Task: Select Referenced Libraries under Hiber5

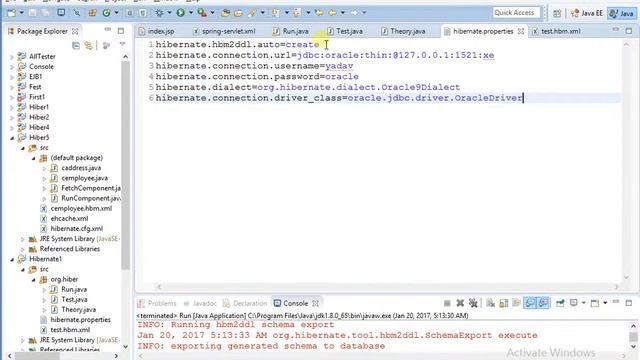Action: click(69, 249)
